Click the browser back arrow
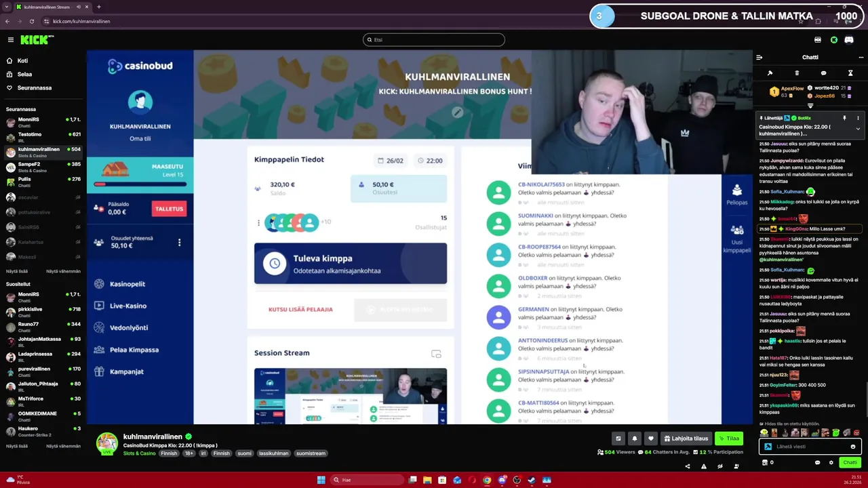The image size is (868, 488). 7,21
